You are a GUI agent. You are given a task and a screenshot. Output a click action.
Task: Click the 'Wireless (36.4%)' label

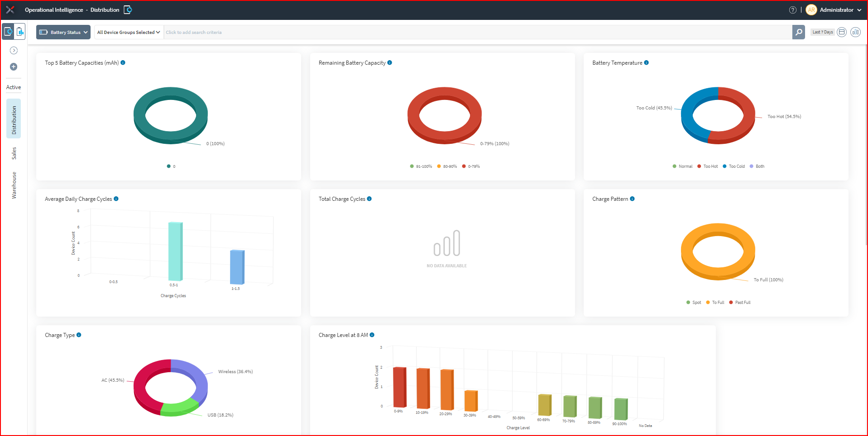[235, 372]
